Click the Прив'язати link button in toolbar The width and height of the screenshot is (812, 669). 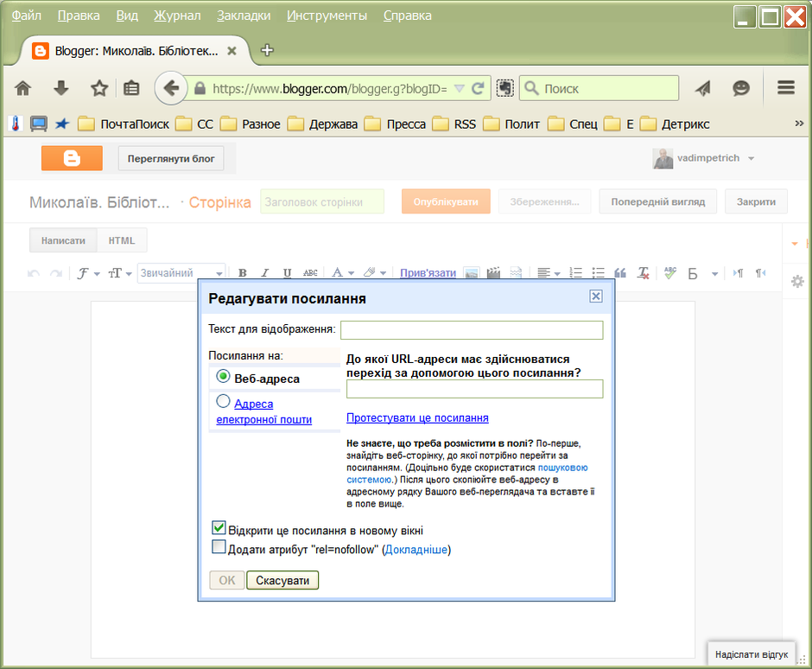[x=428, y=273]
